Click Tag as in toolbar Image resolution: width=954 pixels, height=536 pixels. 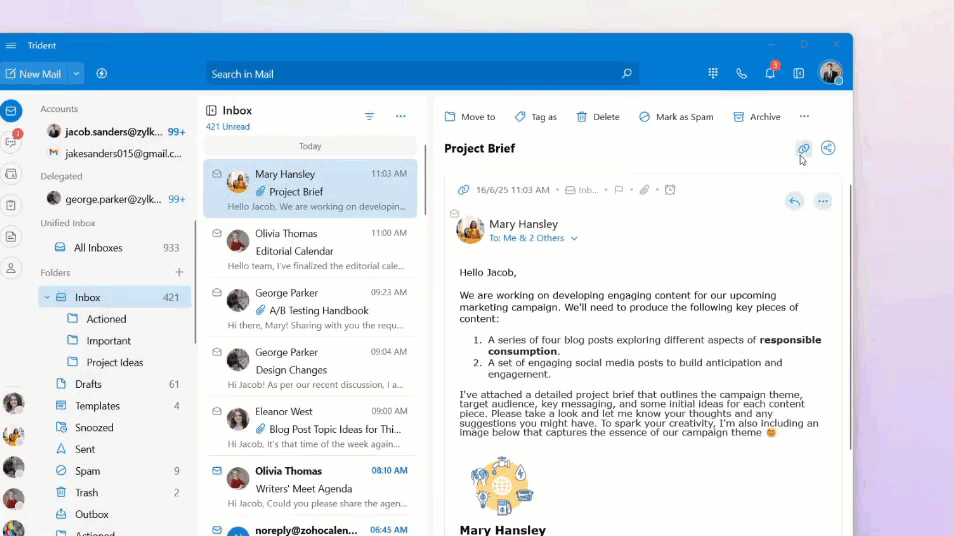pos(535,117)
